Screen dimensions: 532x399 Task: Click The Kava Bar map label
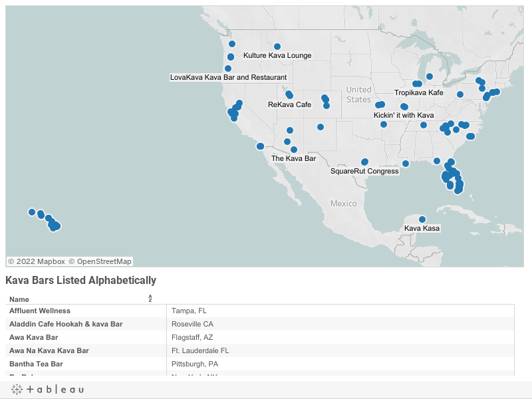point(293,158)
